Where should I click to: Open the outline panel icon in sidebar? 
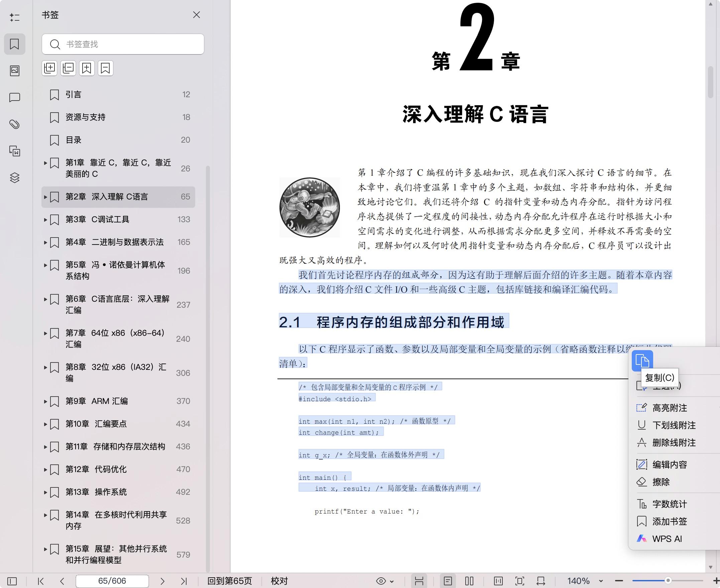point(15,17)
